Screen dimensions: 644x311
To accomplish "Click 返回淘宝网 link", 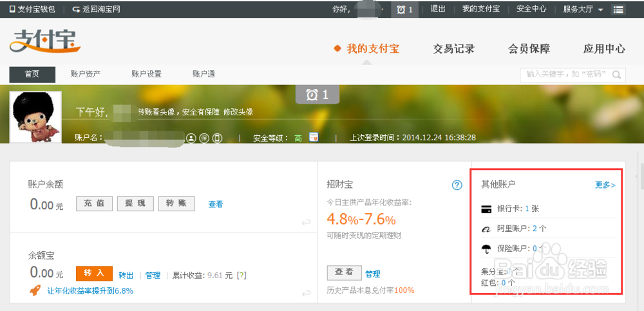I will coord(97,9).
